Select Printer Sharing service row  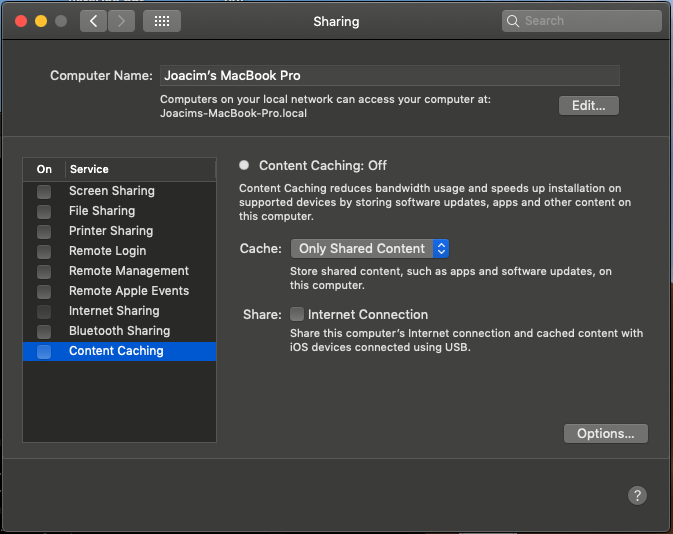point(119,231)
